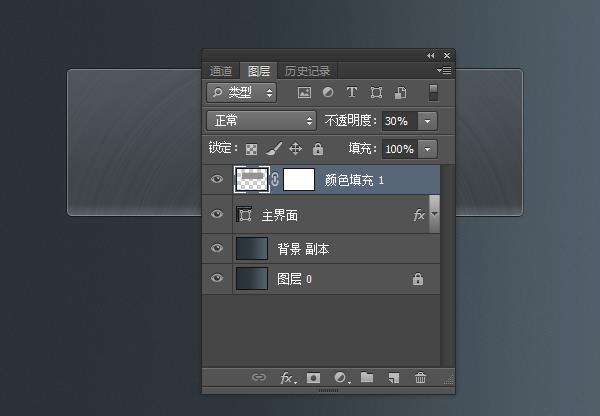Image resolution: width=600 pixels, height=416 pixels.
Task: Lock transparent pixels icon
Action: (251, 149)
